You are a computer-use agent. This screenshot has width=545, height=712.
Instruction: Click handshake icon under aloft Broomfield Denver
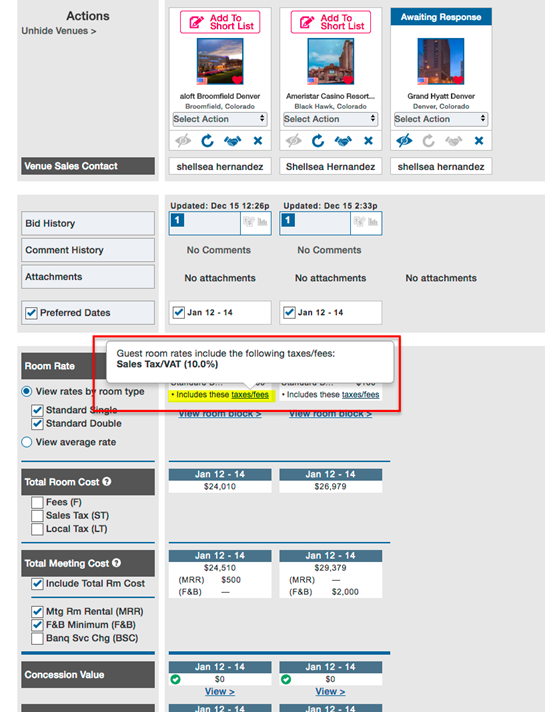pos(233,141)
